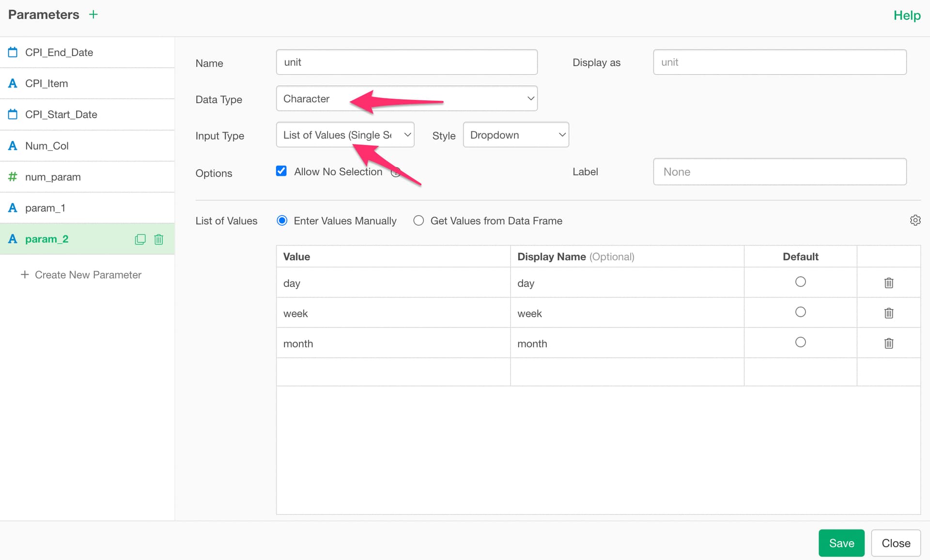This screenshot has width=930, height=560.
Task: Open the Data Type dropdown
Action: [407, 98]
